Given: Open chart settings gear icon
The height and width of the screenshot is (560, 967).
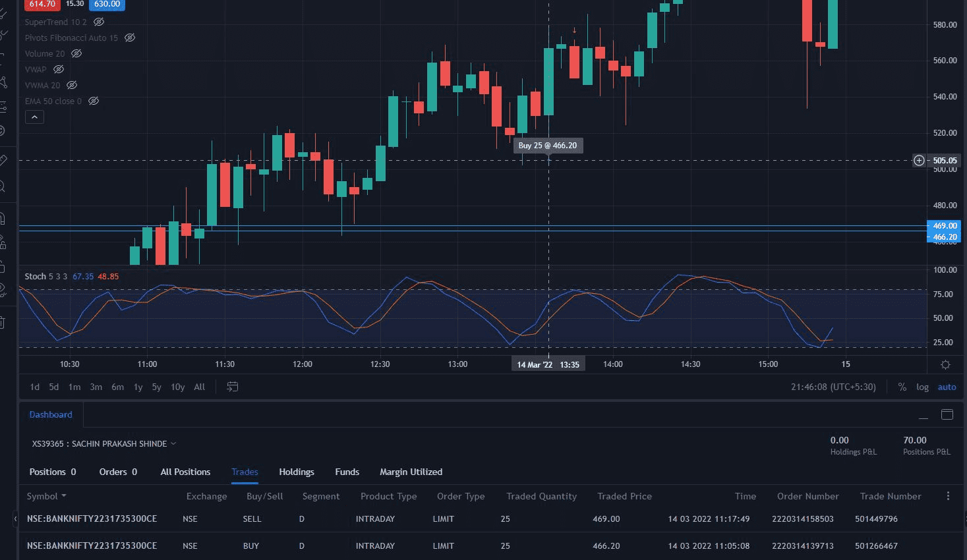Looking at the screenshot, I should pos(945,364).
